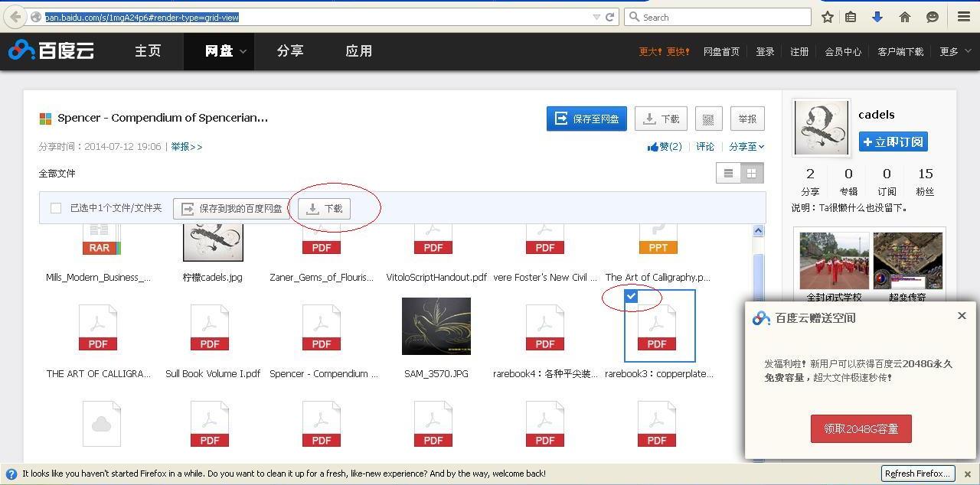Open the 应用 navigation tab
The image size is (980, 485).
pyautogui.click(x=358, y=51)
